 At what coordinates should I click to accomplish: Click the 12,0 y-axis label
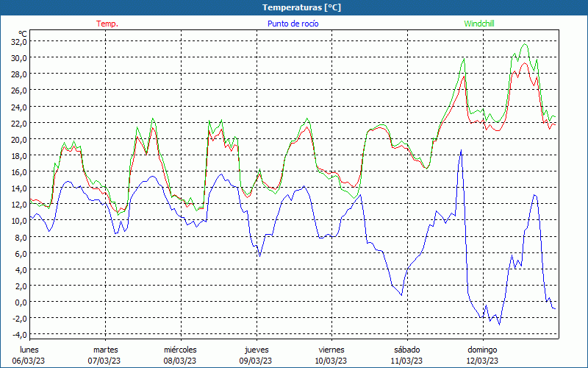[x=19, y=205]
